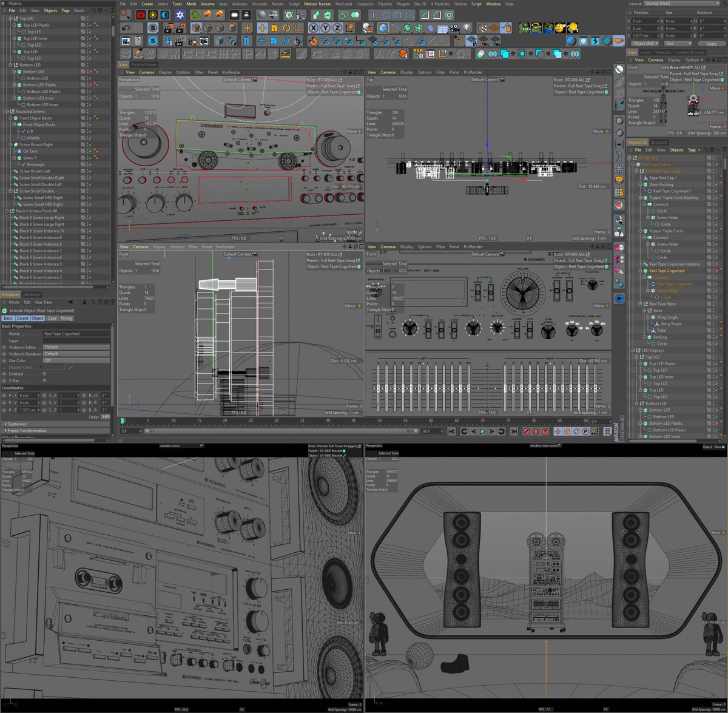Click the Basic button in Attributes

point(8,318)
